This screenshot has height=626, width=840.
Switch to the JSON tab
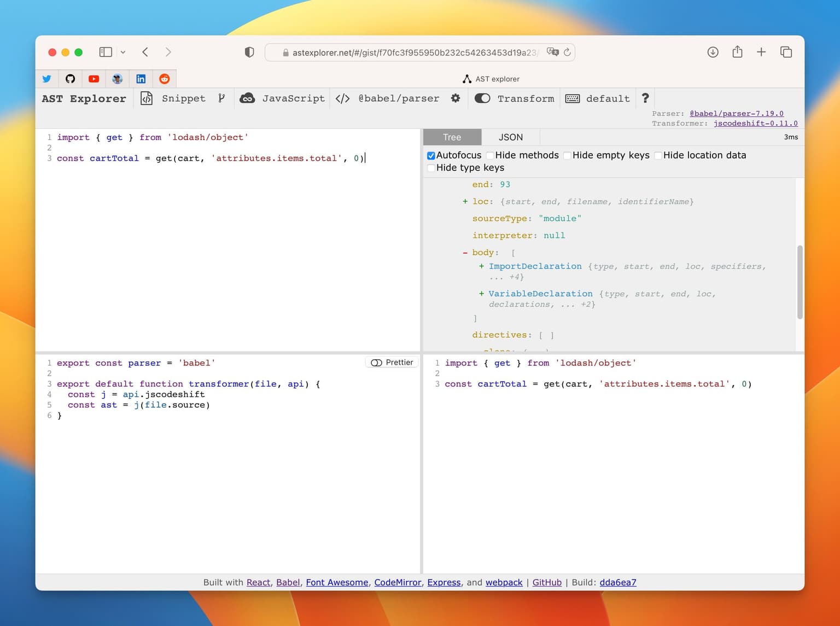coord(511,137)
